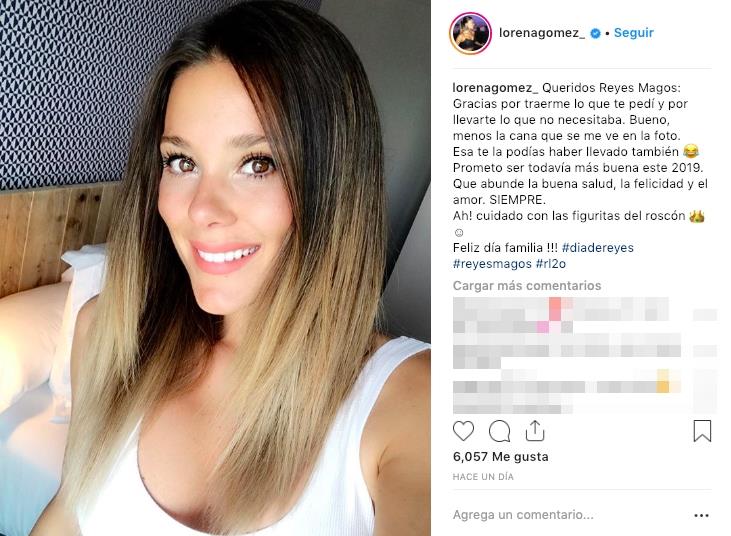
Task: Expand Cargar más comentarios
Action: click(x=527, y=285)
